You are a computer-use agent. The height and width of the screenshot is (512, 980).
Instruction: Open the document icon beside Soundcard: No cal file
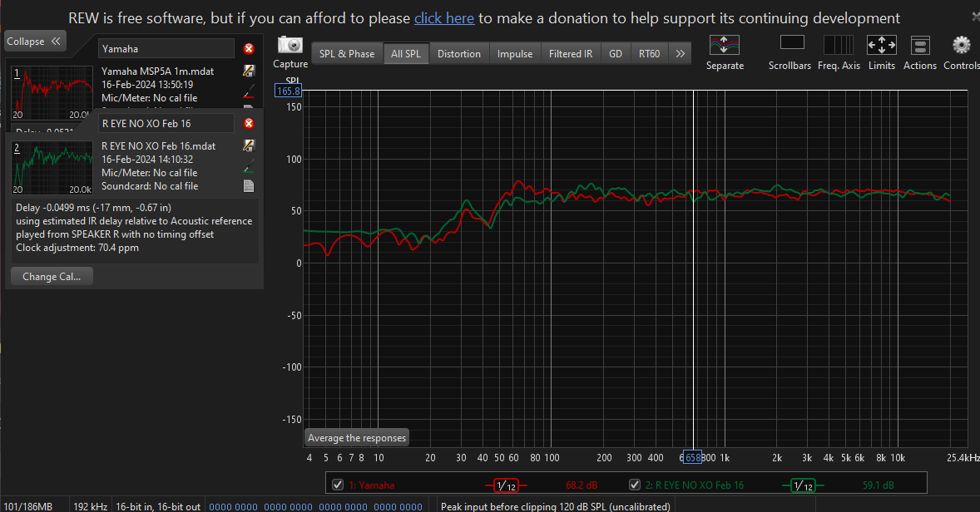pos(249,186)
